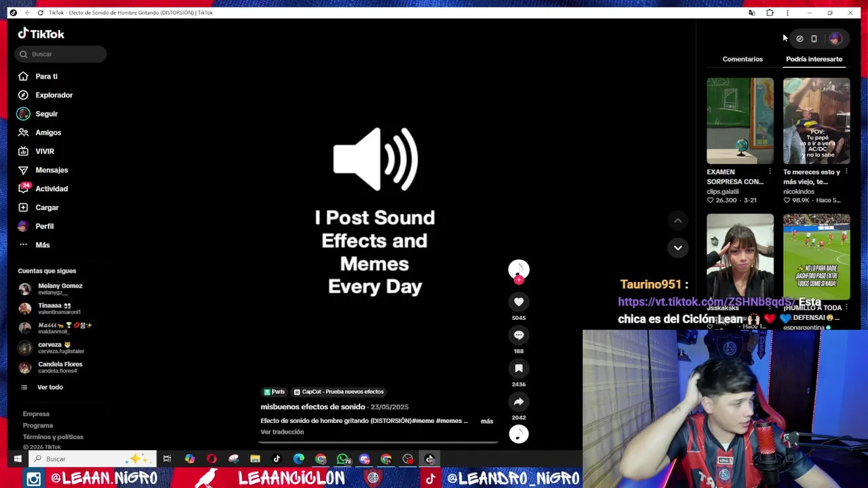Viewport: 868px width, 488px height.
Task: Open the Cargar upload page
Action: (38, 207)
